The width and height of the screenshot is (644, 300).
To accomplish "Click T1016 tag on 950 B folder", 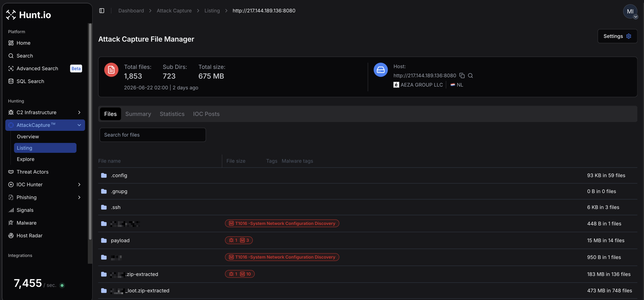I will click(x=282, y=257).
